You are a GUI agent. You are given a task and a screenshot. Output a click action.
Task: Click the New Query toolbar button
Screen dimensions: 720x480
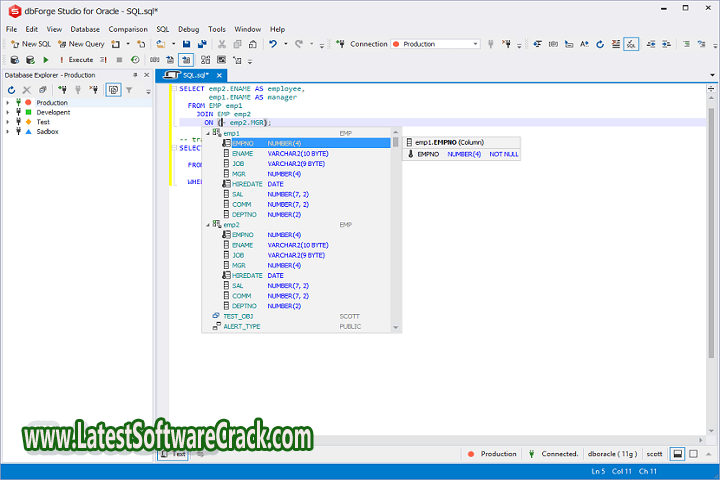(x=80, y=44)
